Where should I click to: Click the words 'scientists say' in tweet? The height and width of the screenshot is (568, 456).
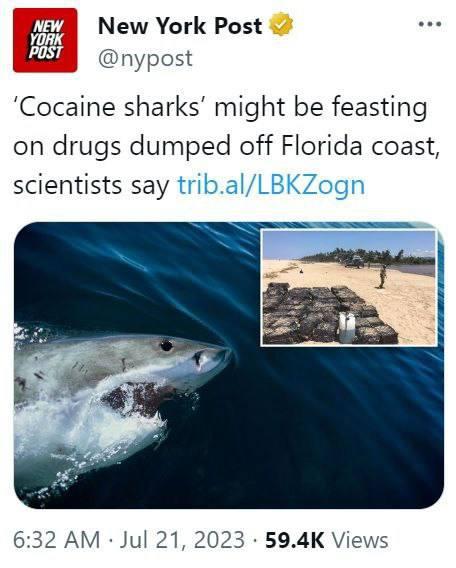(x=91, y=185)
